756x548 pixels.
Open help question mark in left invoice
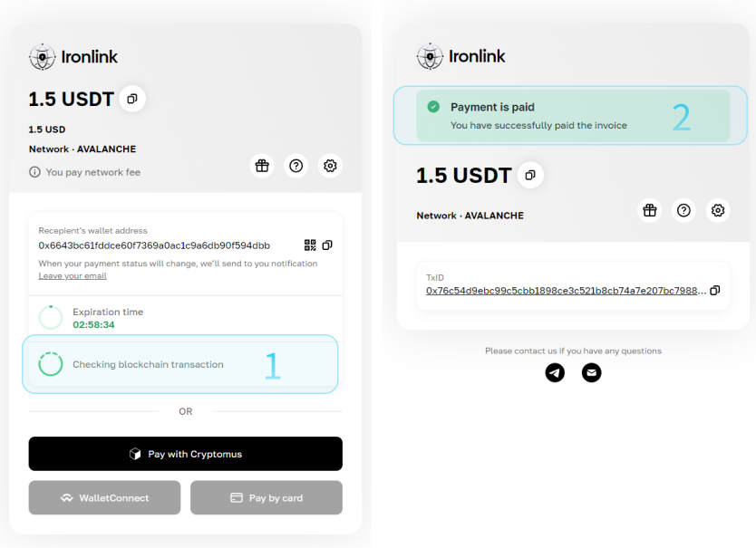tap(296, 166)
